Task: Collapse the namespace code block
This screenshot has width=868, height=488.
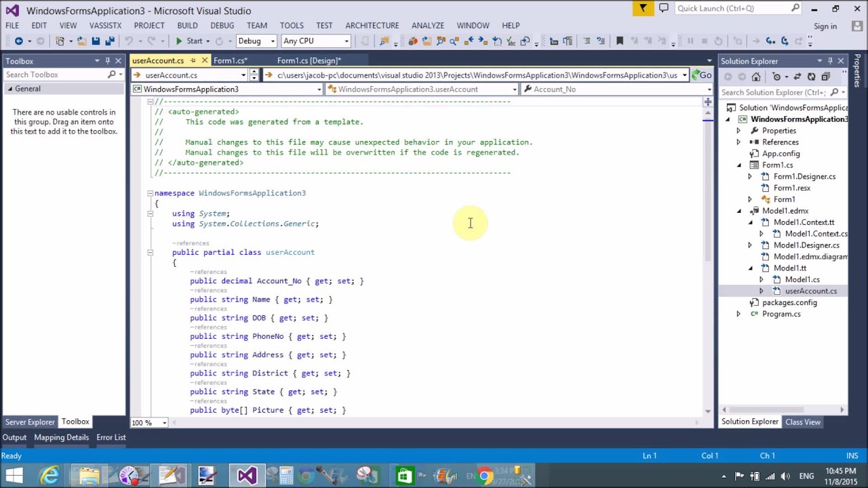Action: [150, 193]
